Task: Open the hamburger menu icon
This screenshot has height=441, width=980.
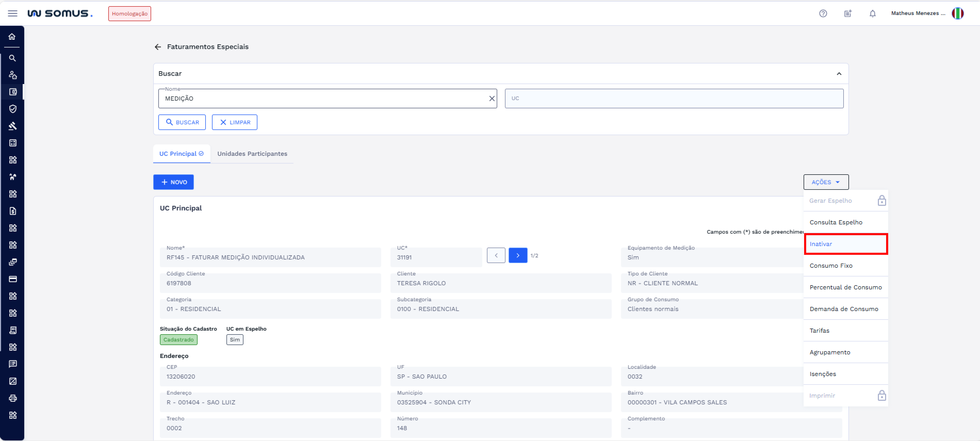Action: coord(13,14)
